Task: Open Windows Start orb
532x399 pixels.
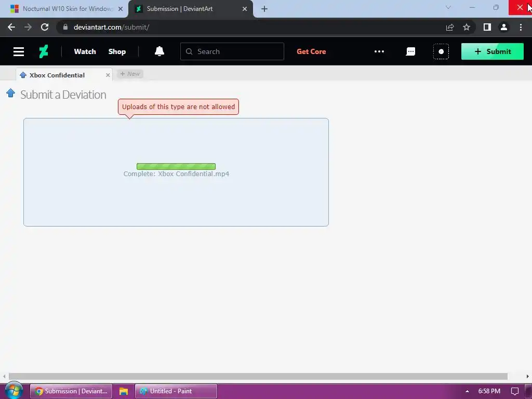Action: click(14, 391)
